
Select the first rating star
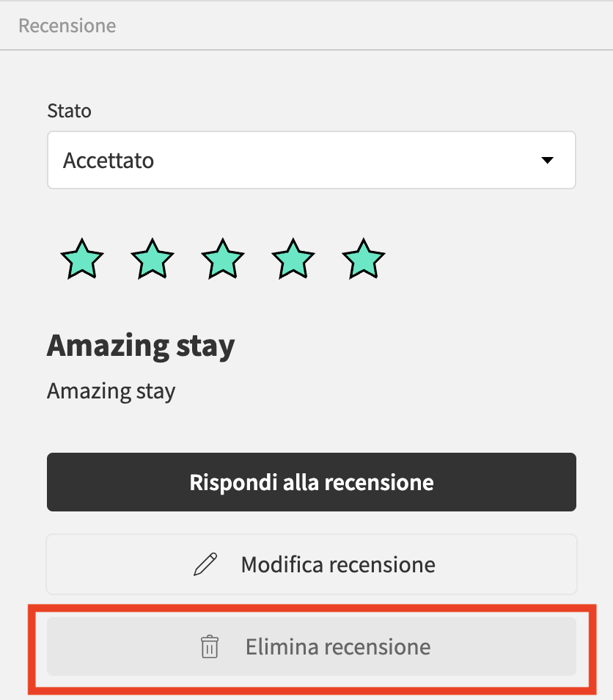coord(82,259)
